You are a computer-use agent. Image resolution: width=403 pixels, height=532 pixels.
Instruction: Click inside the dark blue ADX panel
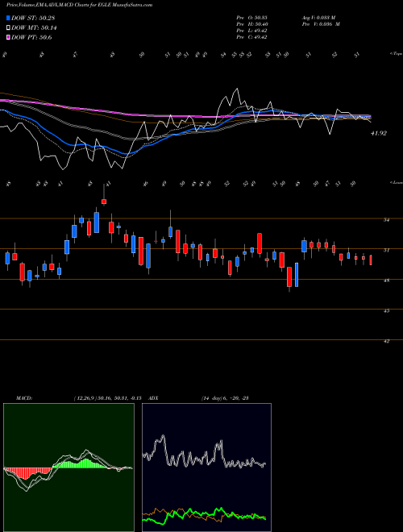coord(206,468)
